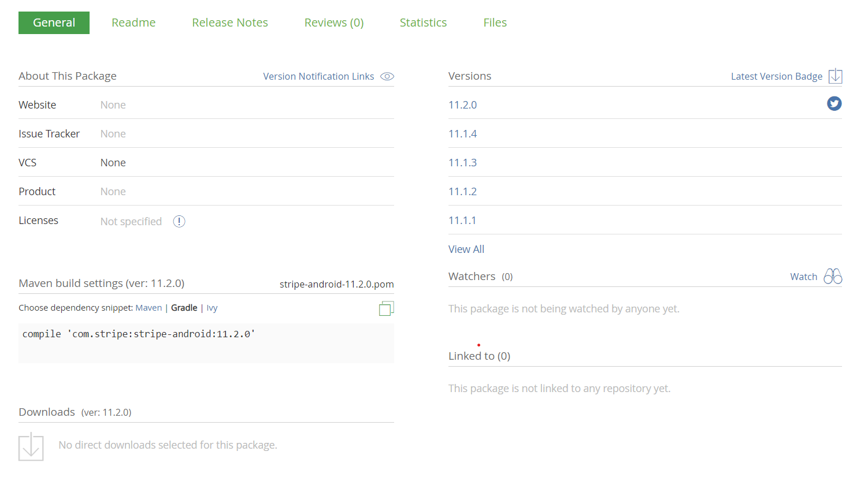
Task: Click 'This package is not linked to any repository yet.'
Action: tap(559, 388)
